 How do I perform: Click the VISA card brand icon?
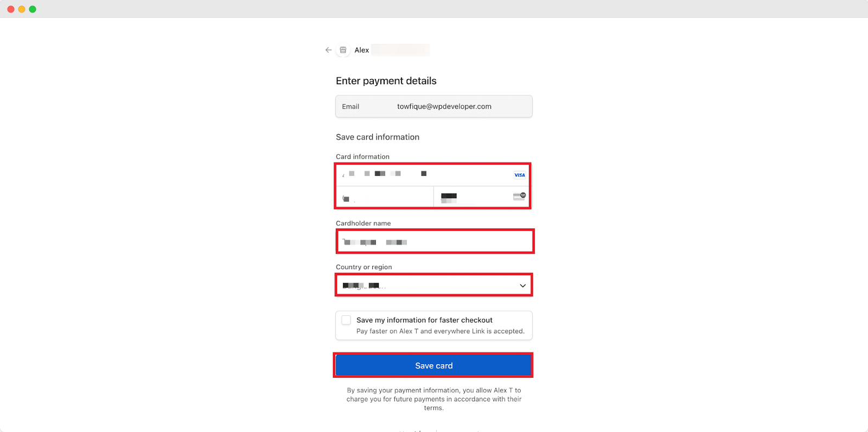[x=519, y=175]
